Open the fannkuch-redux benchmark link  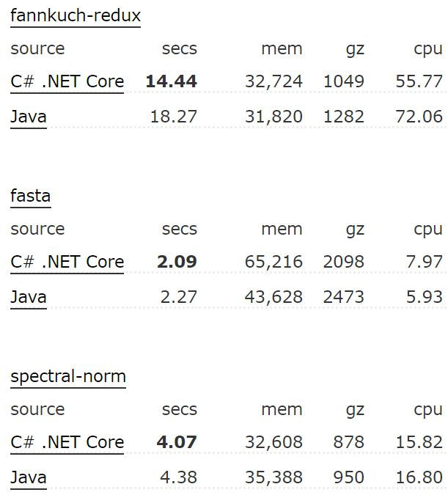click(76, 15)
